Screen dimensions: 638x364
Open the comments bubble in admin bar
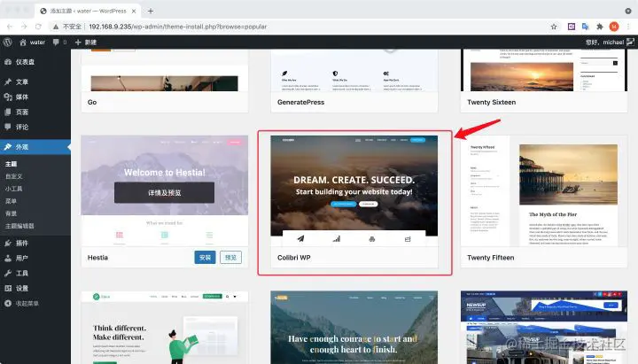tap(59, 42)
